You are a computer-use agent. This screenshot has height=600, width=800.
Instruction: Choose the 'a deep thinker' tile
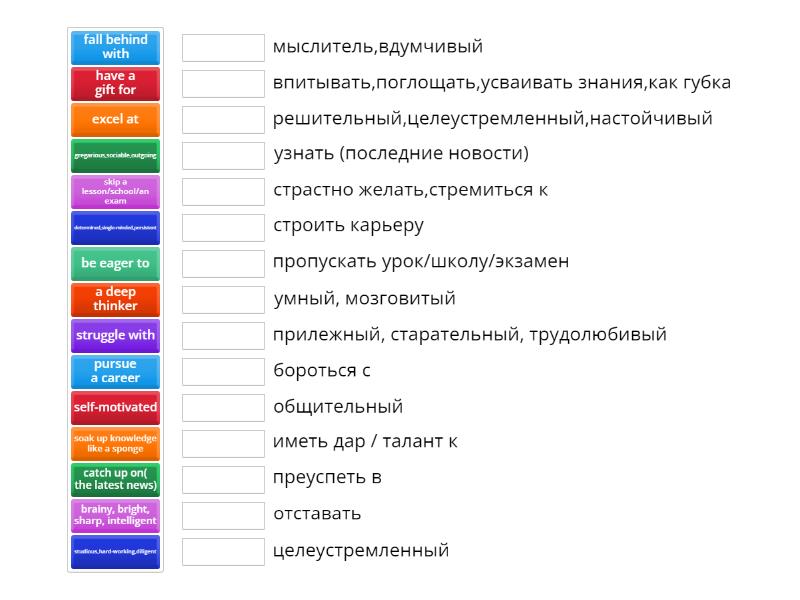click(x=115, y=300)
